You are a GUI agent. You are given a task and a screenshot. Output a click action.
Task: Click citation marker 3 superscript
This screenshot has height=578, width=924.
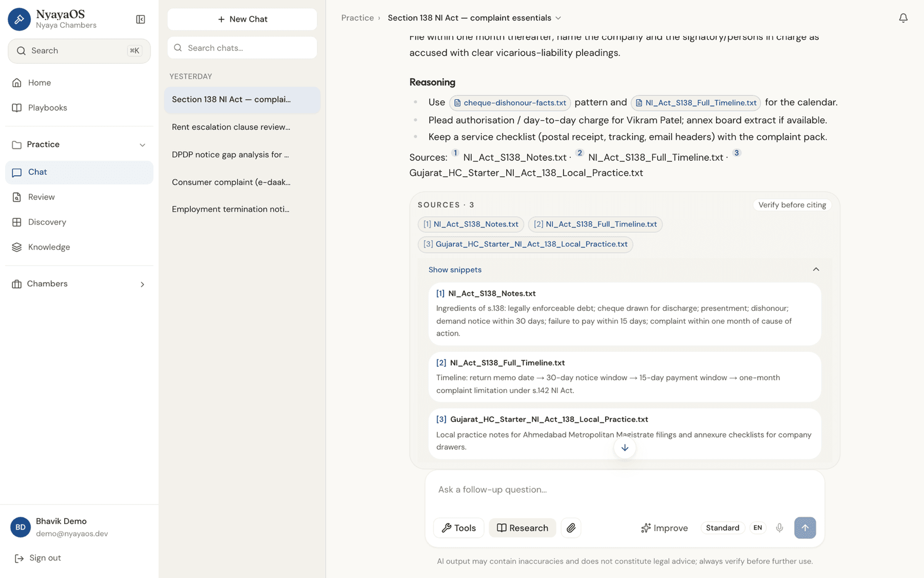click(x=737, y=153)
